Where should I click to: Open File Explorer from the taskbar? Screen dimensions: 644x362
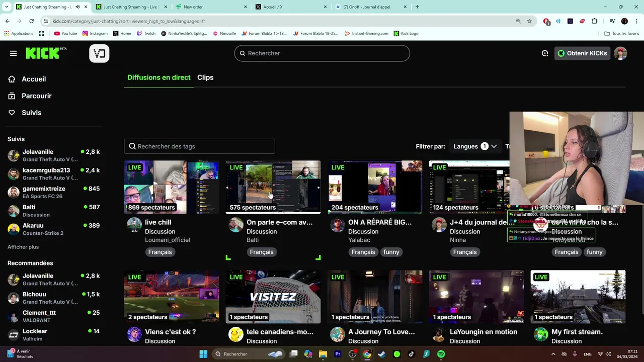pos(323,354)
